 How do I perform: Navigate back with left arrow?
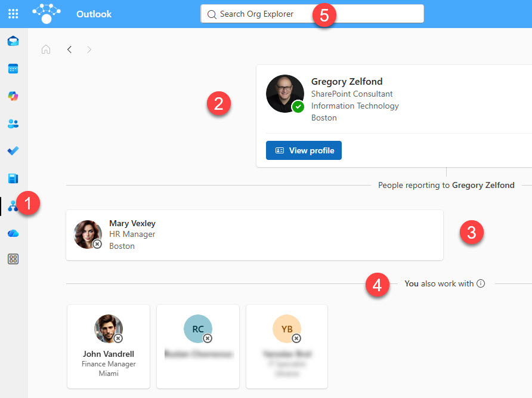[69, 50]
